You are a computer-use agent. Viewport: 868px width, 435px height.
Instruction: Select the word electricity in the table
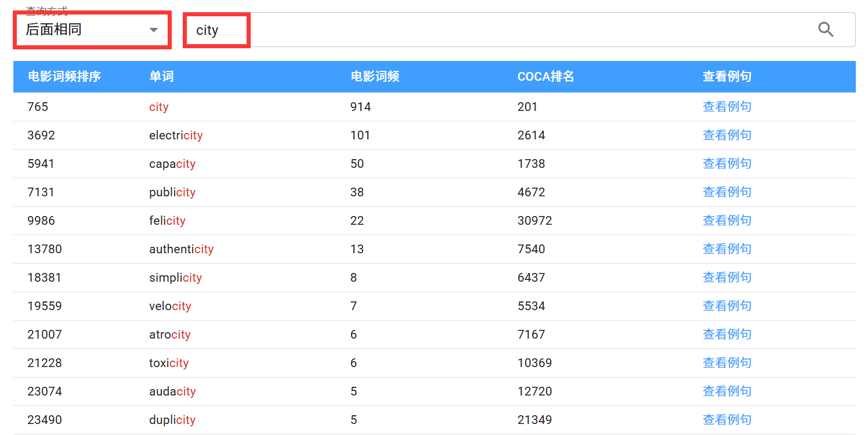[x=176, y=135]
